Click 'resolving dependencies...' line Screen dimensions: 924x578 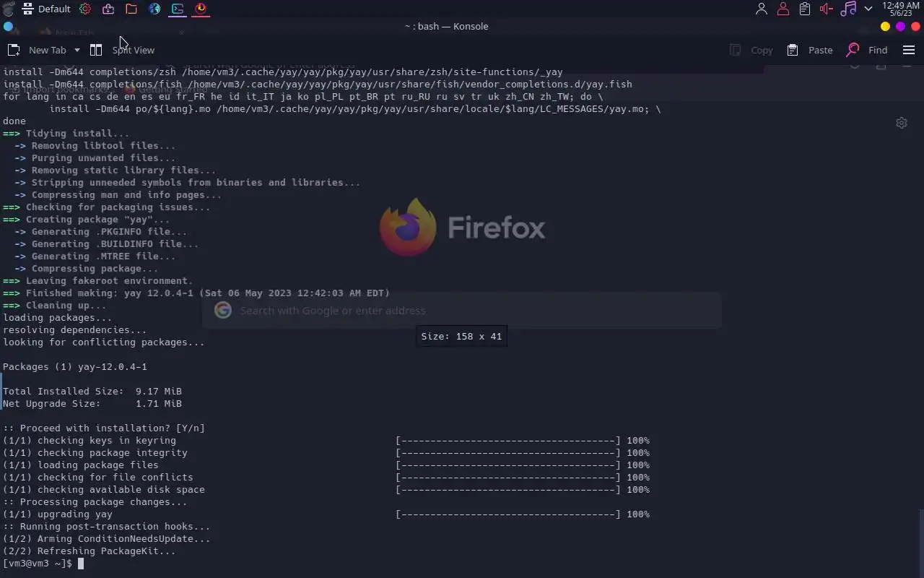point(75,330)
